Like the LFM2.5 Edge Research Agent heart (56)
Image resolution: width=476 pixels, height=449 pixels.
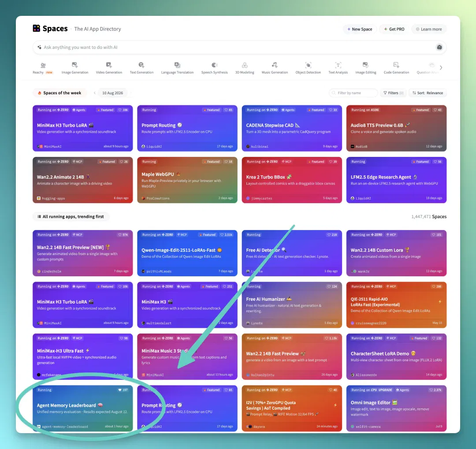pyautogui.click(x=438, y=162)
